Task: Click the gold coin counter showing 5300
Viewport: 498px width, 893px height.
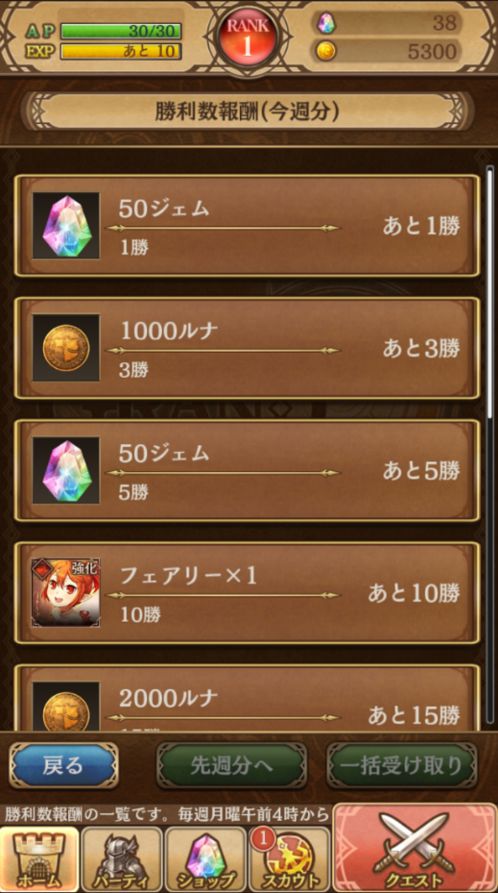Action: pyautogui.click(x=387, y=51)
